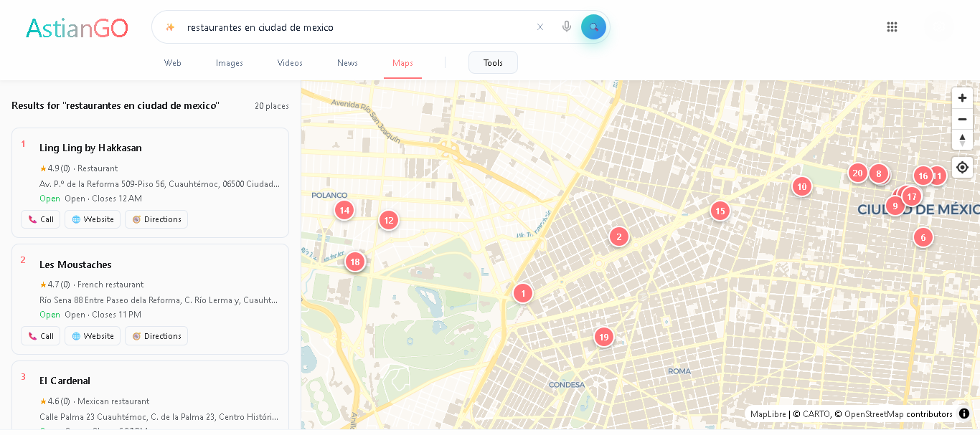Click 'French restaurant' category text
980x435 pixels.
[x=110, y=285]
